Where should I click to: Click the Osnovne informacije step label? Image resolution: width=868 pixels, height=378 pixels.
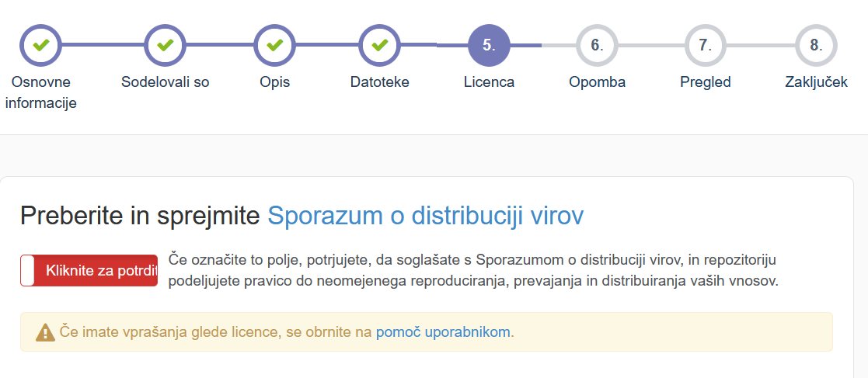click(40, 92)
